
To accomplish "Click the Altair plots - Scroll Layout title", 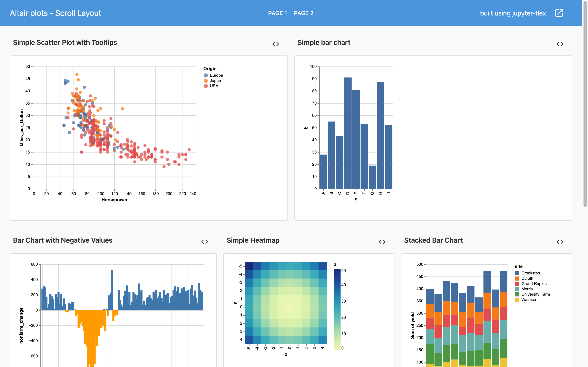I will click(x=55, y=13).
